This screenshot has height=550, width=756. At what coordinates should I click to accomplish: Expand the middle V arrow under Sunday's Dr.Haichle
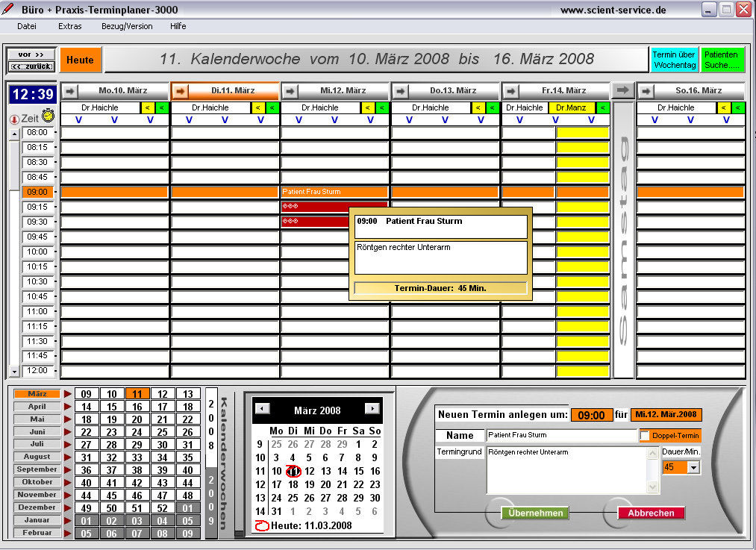click(690, 120)
